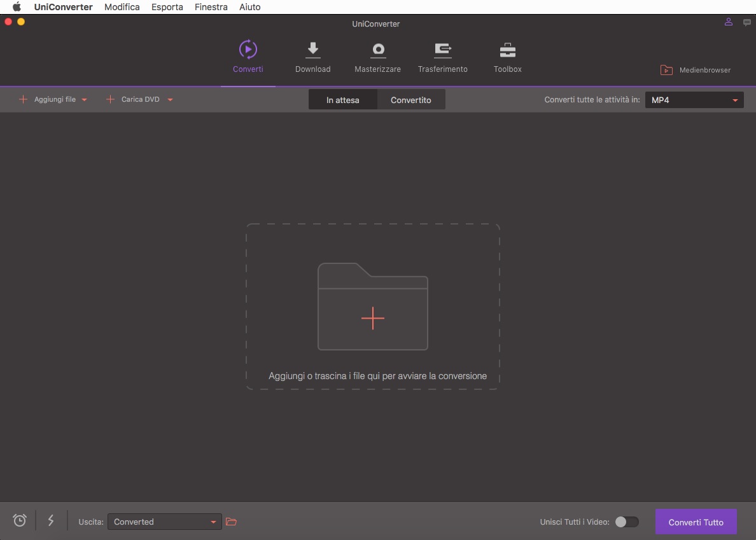
Task: Open the Masterizzare burn section
Action: [377, 57]
